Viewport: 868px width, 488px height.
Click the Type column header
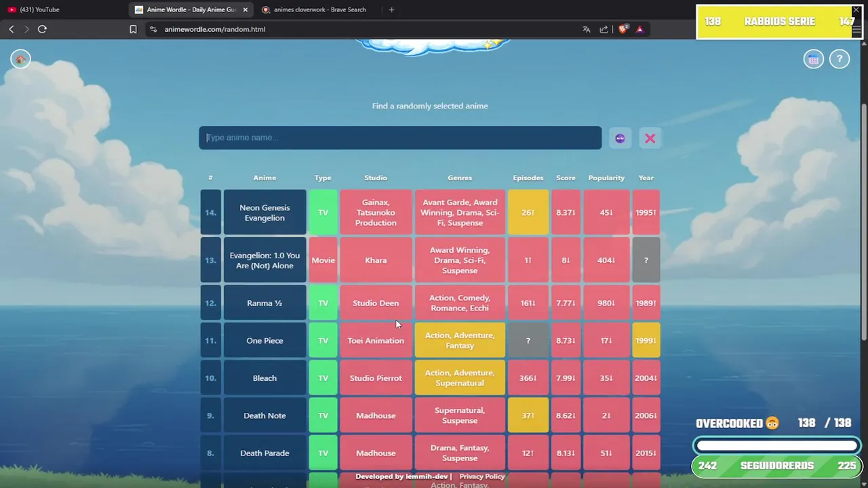coord(323,178)
